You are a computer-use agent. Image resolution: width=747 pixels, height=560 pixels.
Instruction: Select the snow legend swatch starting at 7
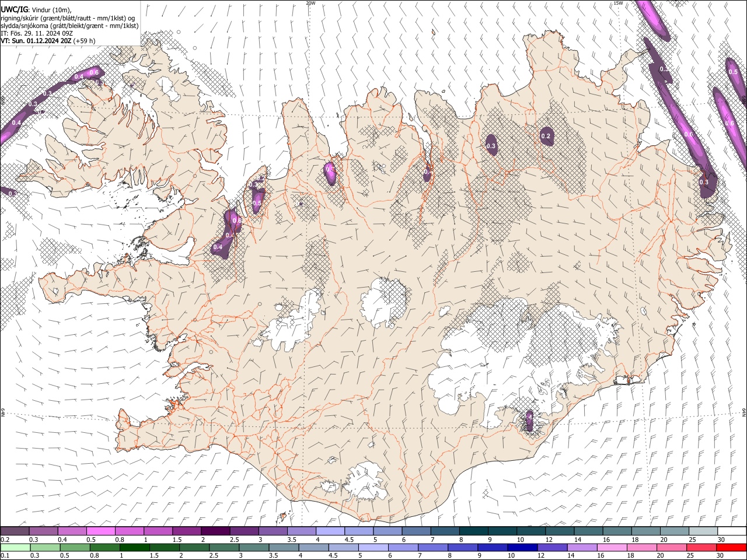(x=444, y=531)
